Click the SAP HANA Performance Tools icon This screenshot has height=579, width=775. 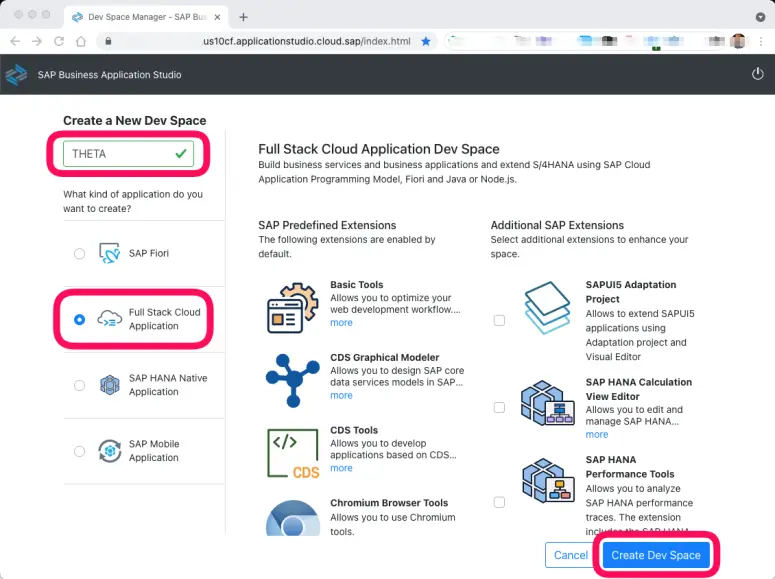[548, 480]
